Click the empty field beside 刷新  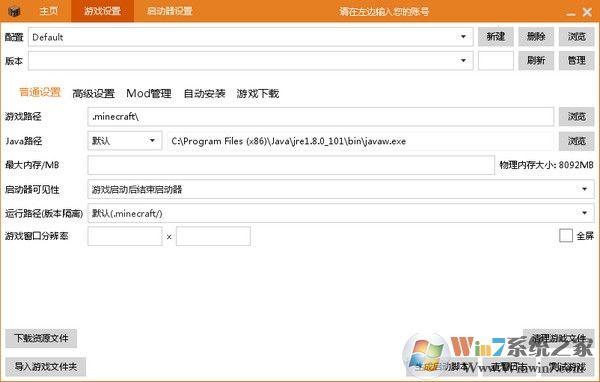point(496,61)
